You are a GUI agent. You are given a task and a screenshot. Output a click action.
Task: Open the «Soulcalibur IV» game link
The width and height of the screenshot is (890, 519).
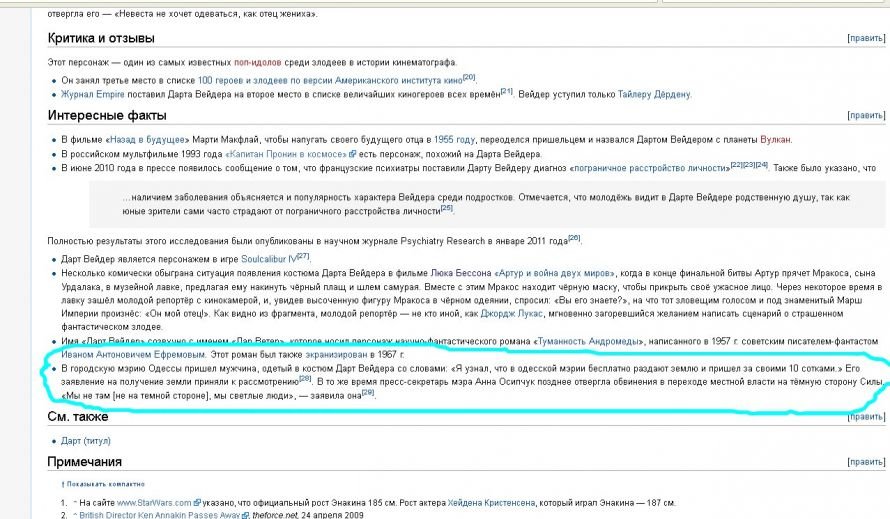pyautogui.click(x=269, y=259)
